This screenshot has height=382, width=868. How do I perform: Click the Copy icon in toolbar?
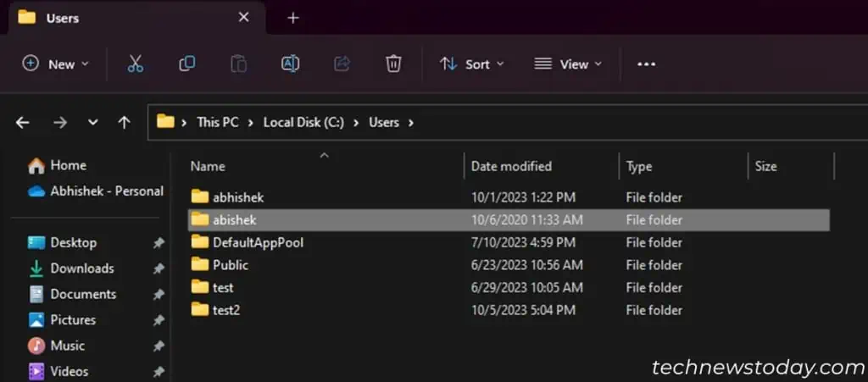(186, 64)
